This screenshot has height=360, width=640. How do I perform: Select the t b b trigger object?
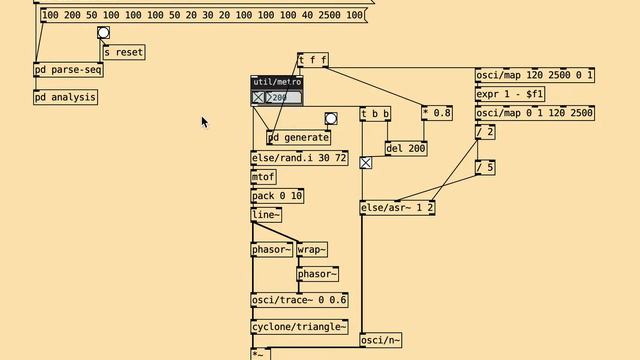click(375, 114)
